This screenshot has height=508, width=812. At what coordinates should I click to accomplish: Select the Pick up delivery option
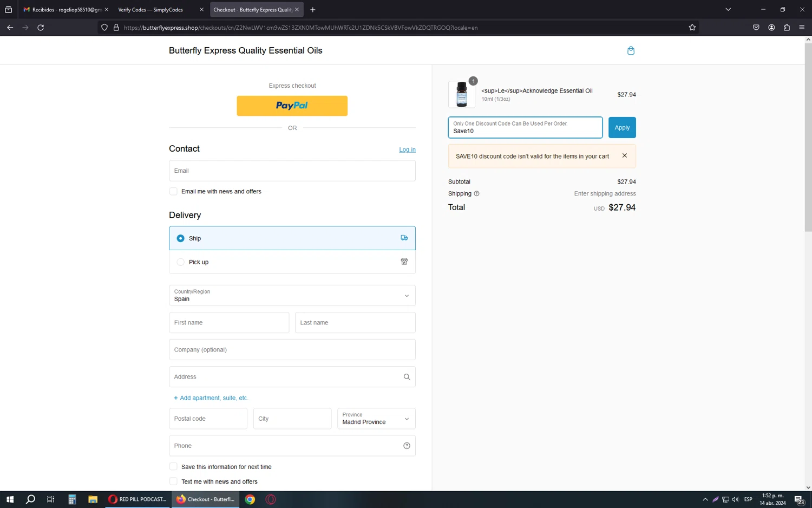[292, 262]
